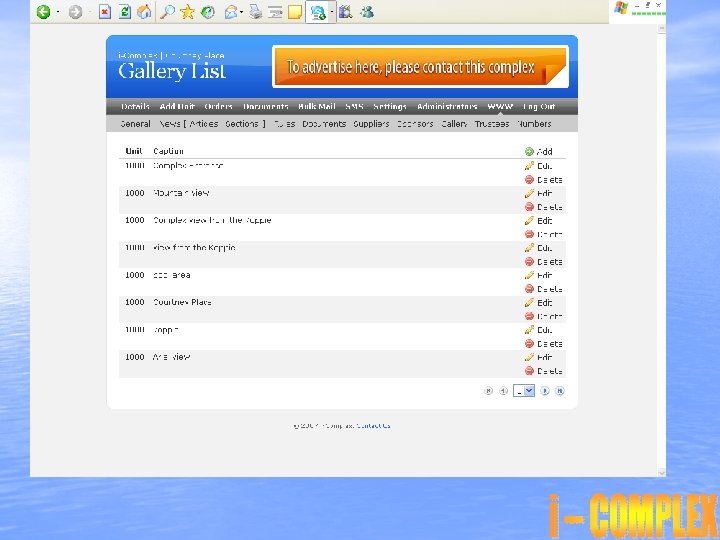
Task: Delete the Pool area entry
Action: 544,289
